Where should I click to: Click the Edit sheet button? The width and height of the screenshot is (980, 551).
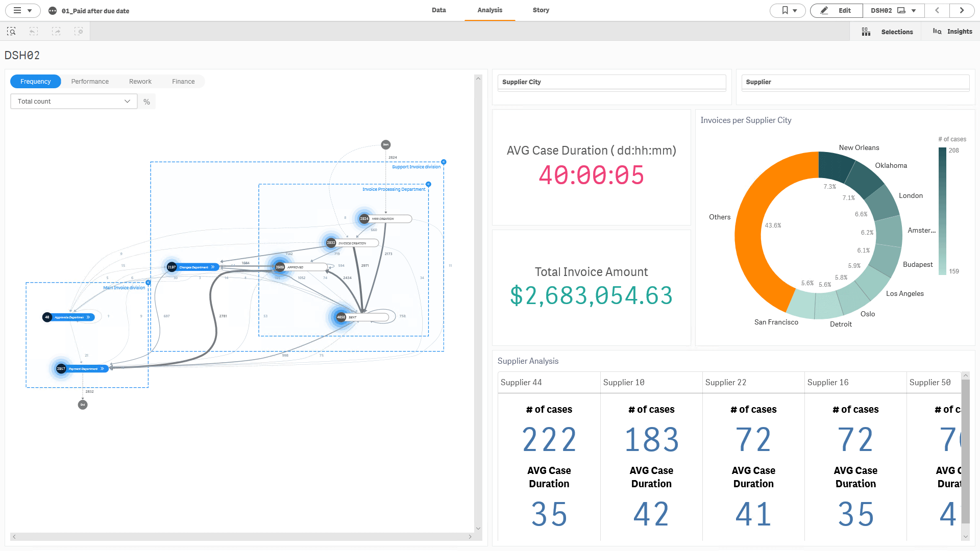pyautogui.click(x=837, y=10)
